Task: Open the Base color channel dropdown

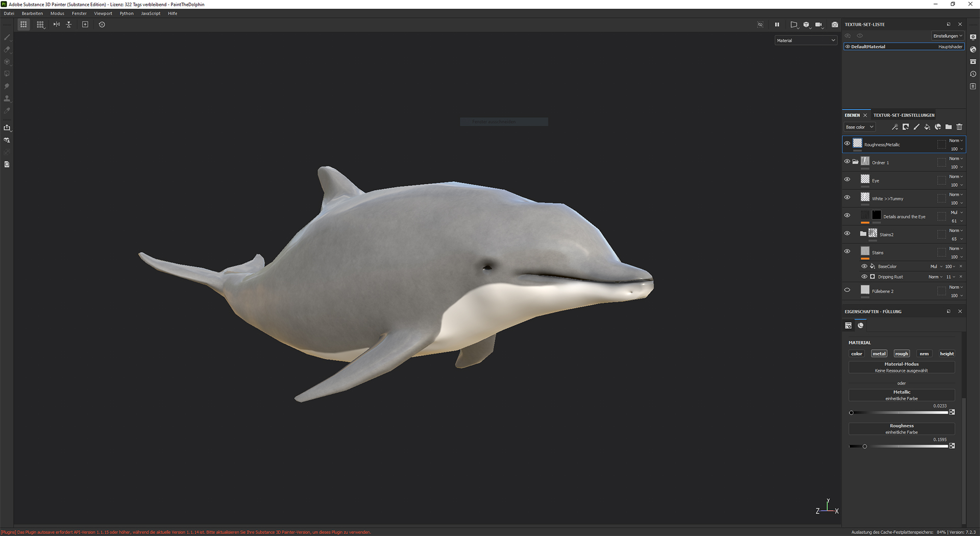Action: pyautogui.click(x=860, y=127)
